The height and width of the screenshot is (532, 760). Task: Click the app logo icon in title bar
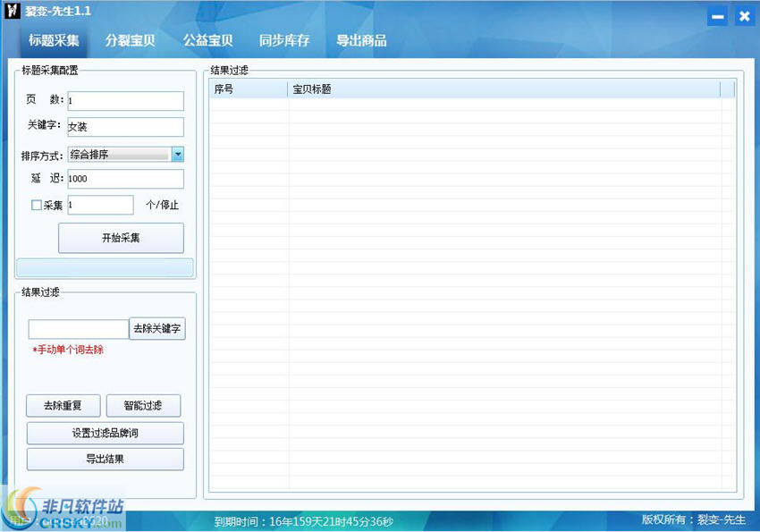(x=12, y=11)
